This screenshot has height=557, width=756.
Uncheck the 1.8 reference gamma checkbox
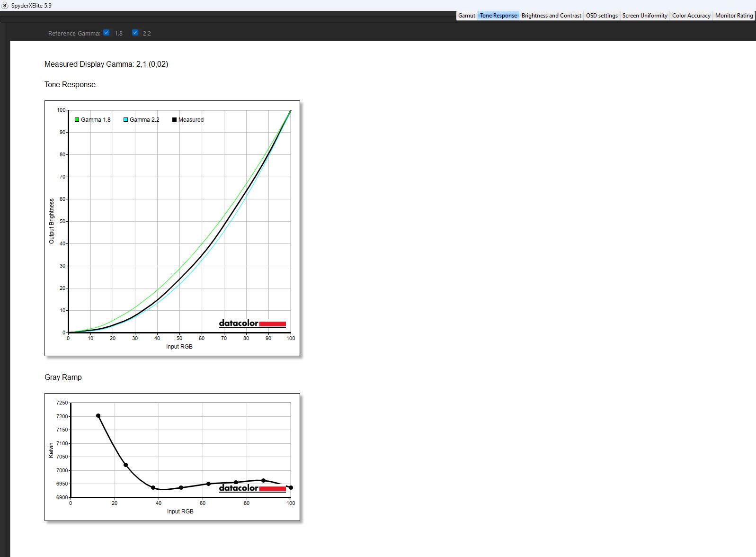(107, 33)
